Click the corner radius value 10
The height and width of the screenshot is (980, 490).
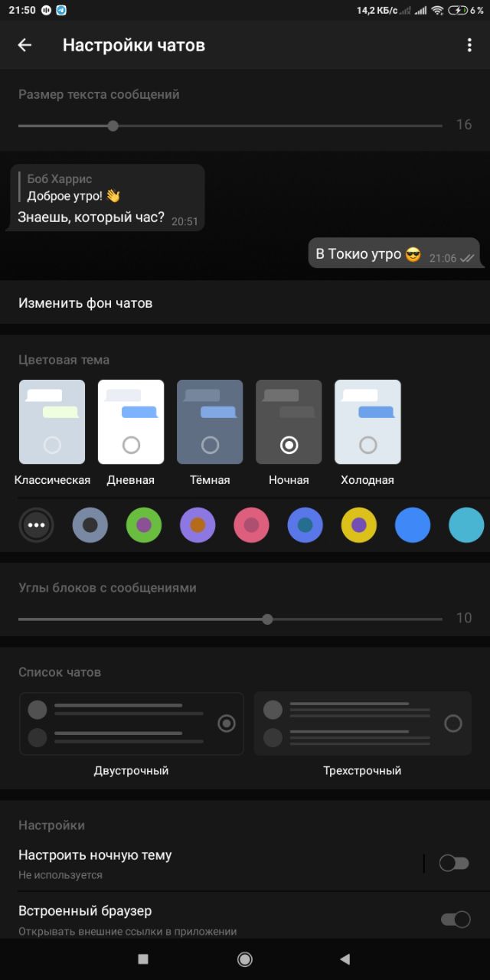(464, 618)
